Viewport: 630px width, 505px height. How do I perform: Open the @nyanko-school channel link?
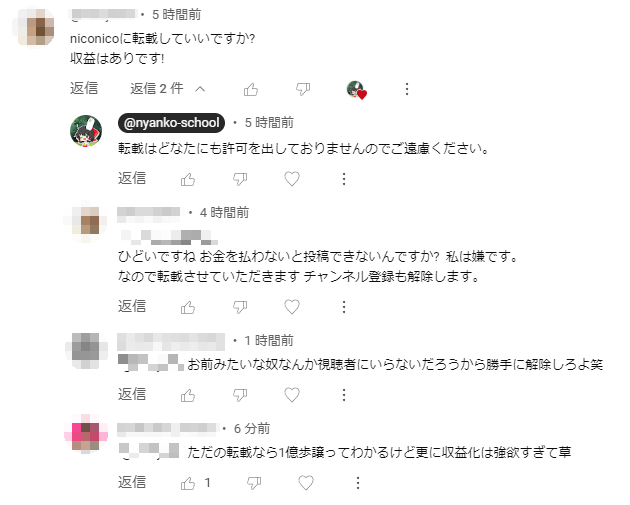click(x=172, y=123)
